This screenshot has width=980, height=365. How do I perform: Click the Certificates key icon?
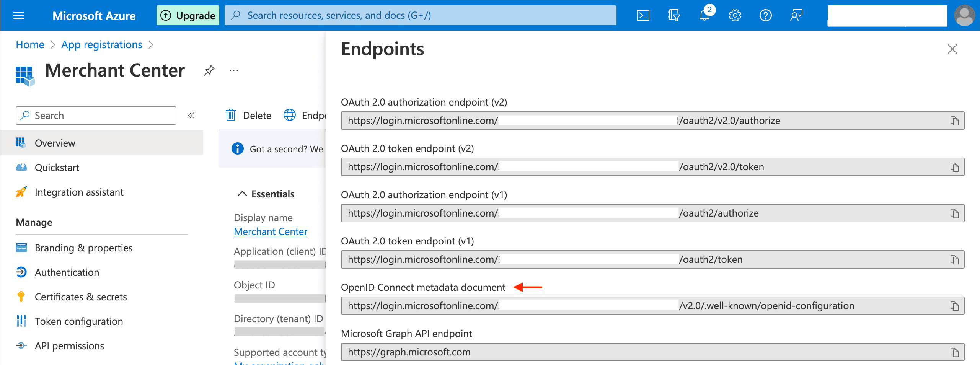21,297
